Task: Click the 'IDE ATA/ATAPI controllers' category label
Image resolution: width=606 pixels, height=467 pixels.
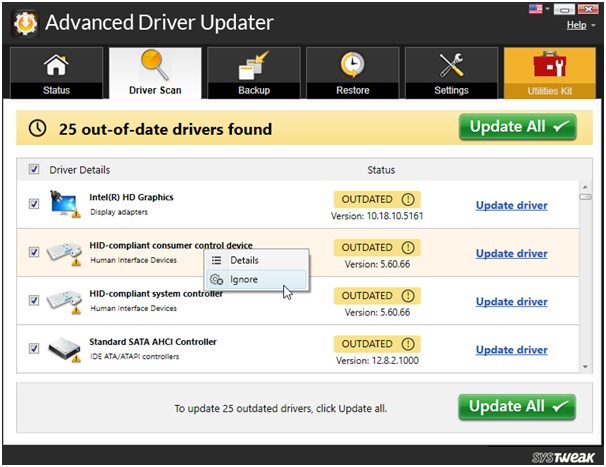Action: click(x=134, y=356)
